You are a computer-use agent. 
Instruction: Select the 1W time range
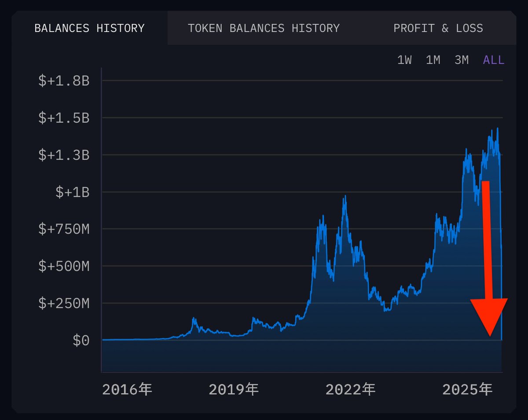(404, 60)
